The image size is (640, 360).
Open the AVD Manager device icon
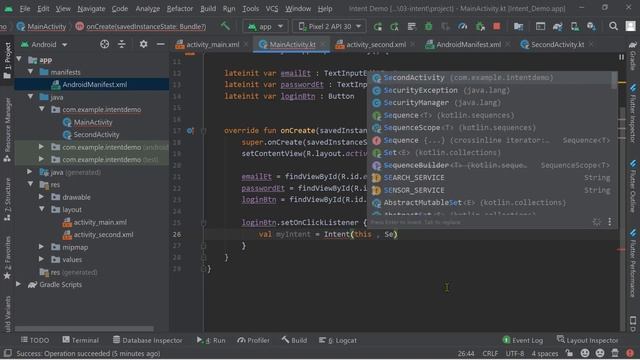click(x=575, y=27)
